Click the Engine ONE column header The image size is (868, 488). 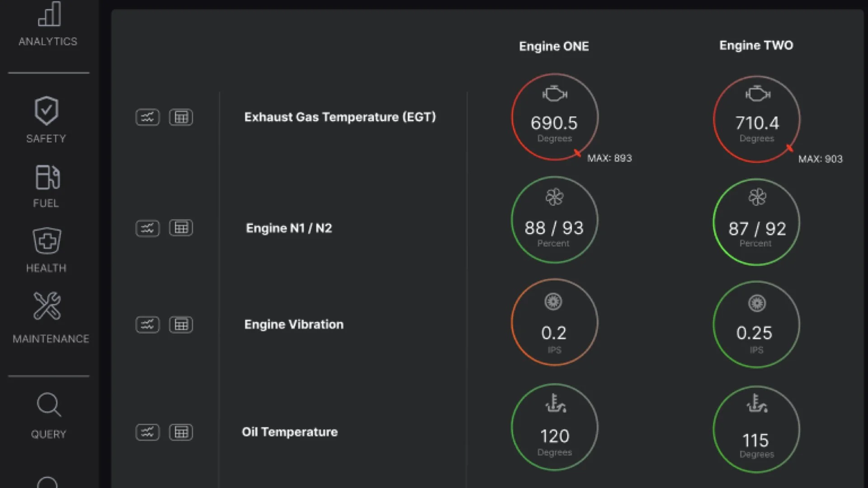(x=554, y=47)
